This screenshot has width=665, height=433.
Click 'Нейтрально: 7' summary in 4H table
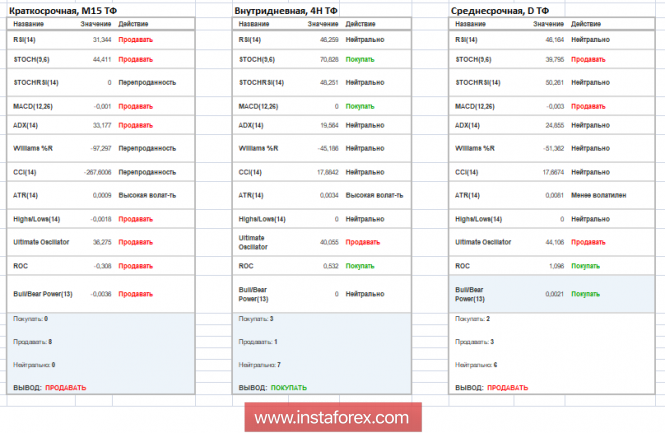coord(260,365)
